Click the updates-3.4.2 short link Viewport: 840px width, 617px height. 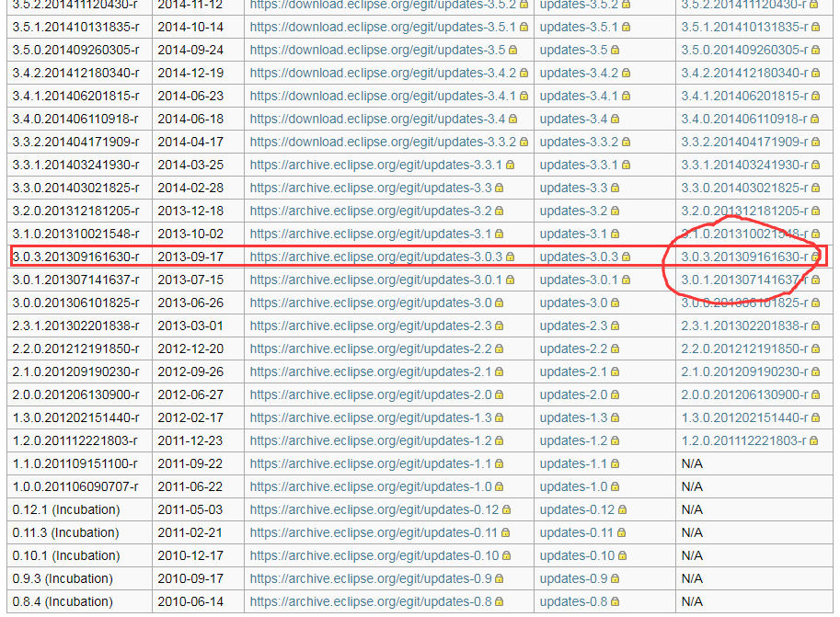[579, 73]
